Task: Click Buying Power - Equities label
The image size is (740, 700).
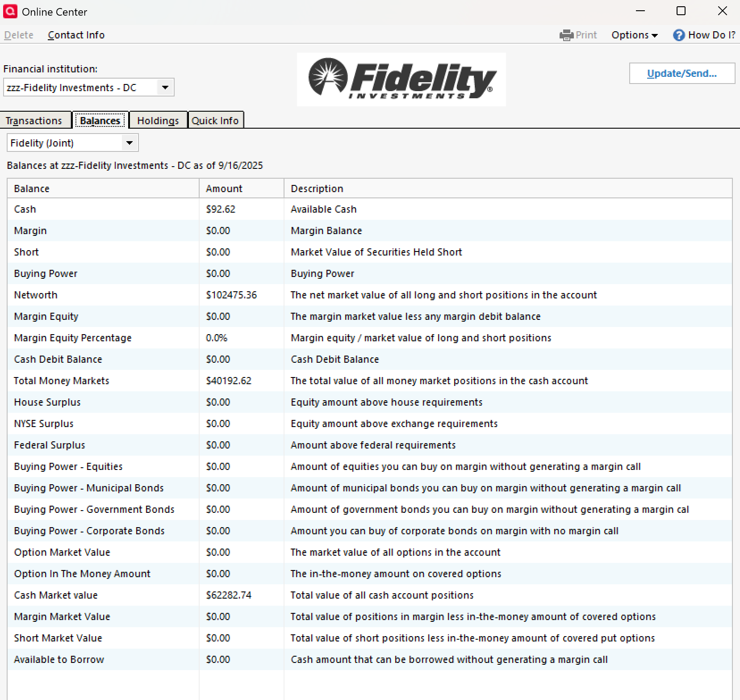Action: coord(68,466)
